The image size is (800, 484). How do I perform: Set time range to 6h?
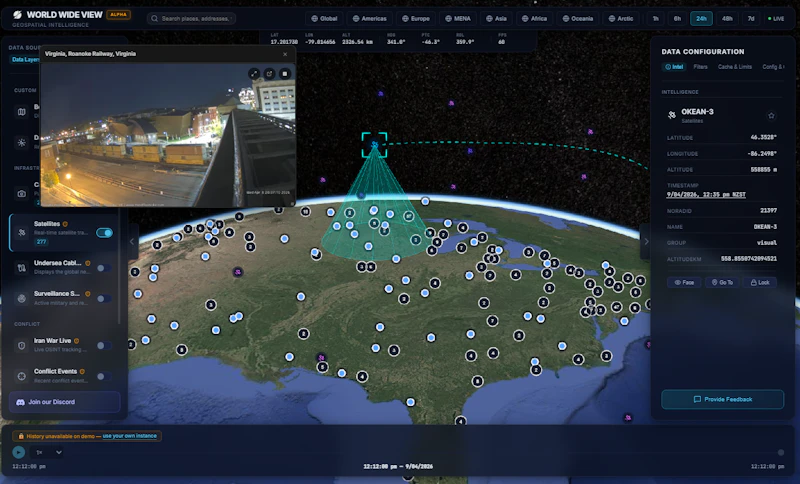[x=677, y=18]
